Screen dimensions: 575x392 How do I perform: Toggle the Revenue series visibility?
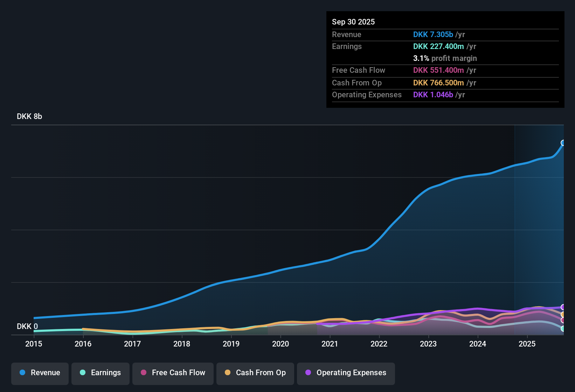pyautogui.click(x=40, y=373)
